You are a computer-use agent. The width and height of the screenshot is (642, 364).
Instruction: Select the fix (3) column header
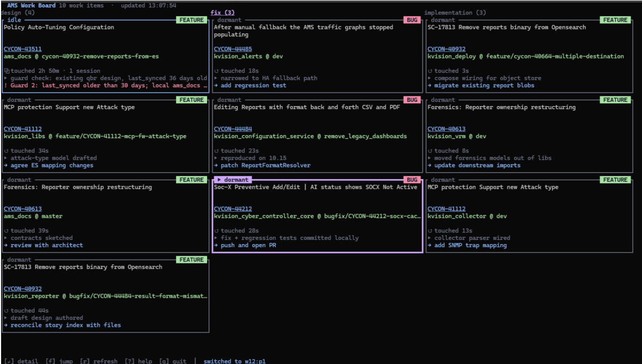(x=223, y=12)
